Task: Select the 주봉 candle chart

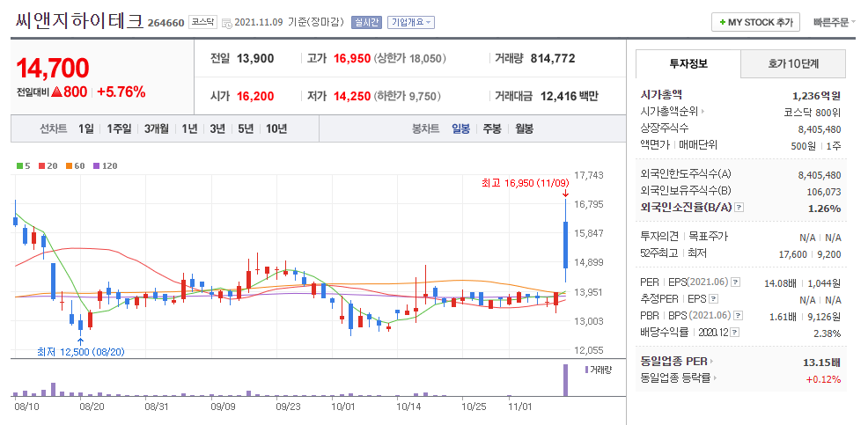Action: [x=492, y=128]
